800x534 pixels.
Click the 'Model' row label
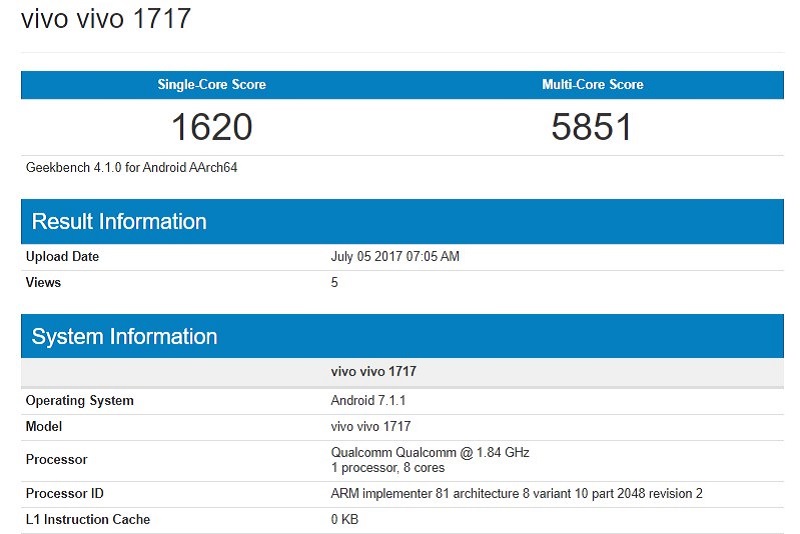coord(44,426)
